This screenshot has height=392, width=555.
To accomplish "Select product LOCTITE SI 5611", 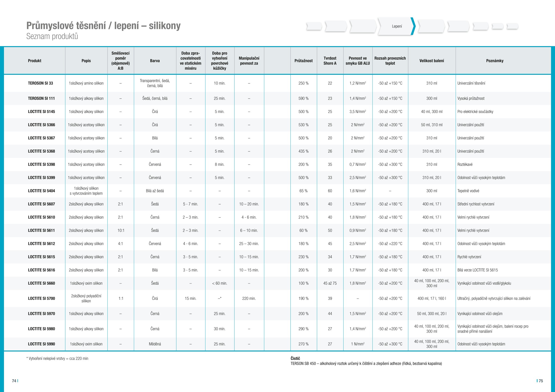I will pos(41,230).
